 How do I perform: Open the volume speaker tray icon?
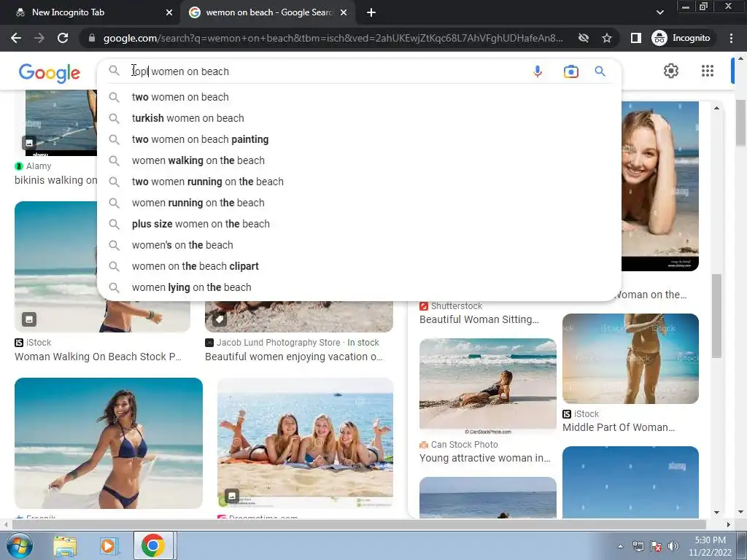673,547
